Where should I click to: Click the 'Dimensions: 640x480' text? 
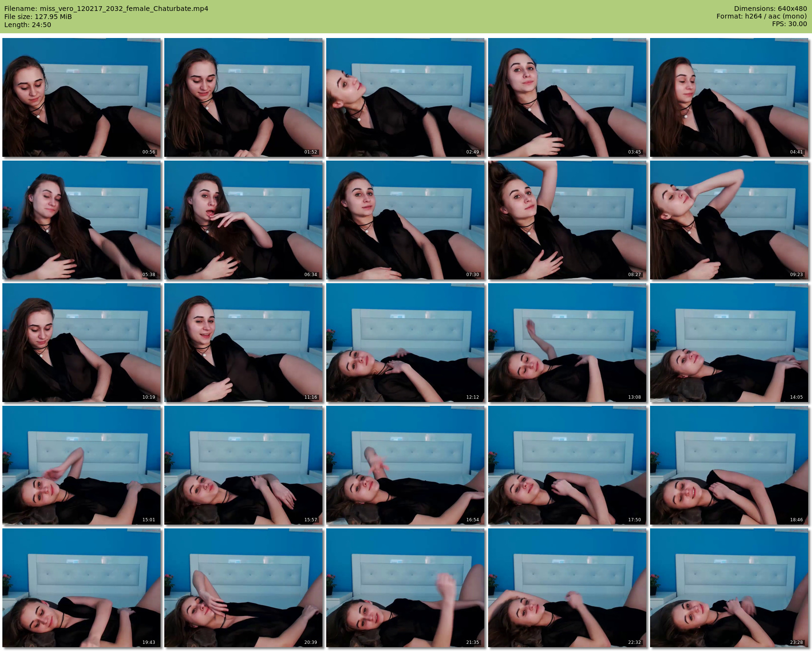(770, 9)
